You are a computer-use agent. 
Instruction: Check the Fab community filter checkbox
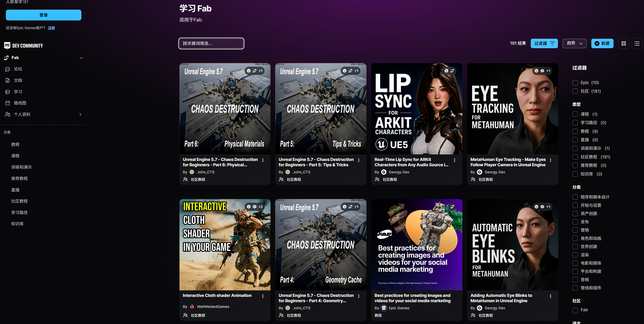[x=575, y=310]
